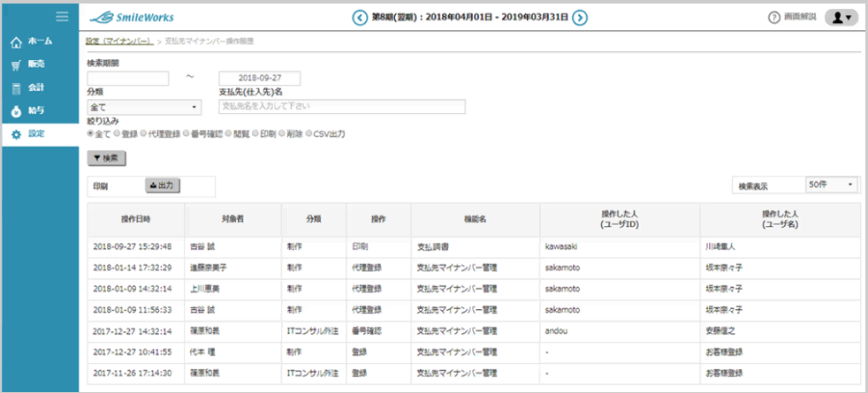Follow the 設定（マイナンバー） breadcrumb link
Screen dimensions: 868x393
(118, 42)
